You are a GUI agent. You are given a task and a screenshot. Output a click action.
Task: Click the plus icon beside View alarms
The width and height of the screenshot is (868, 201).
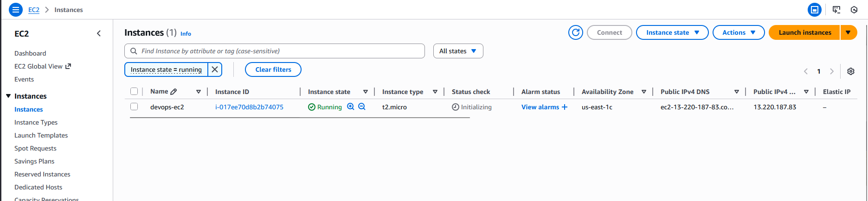coord(565,107)
